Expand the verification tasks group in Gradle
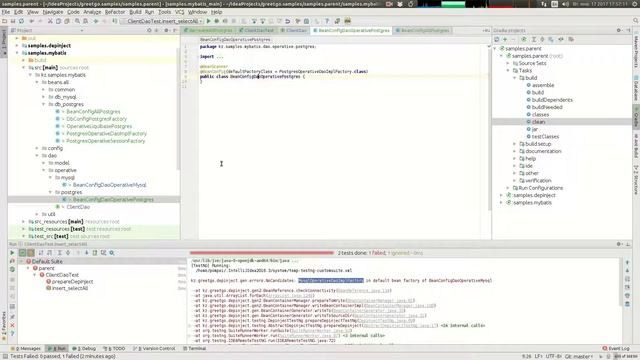The image size is (640, 360). [x=515, y=180]
